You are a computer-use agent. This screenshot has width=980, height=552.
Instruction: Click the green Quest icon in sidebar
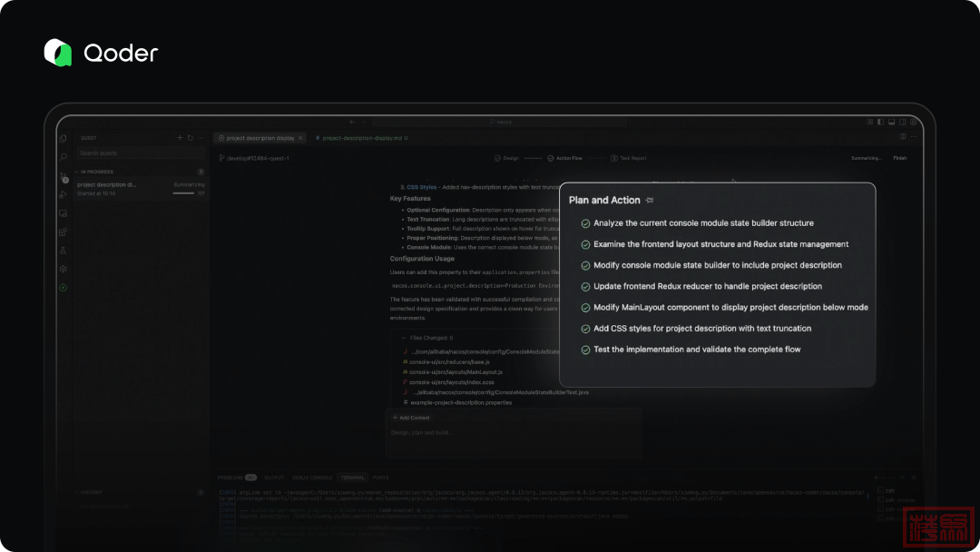pos(64,288)
